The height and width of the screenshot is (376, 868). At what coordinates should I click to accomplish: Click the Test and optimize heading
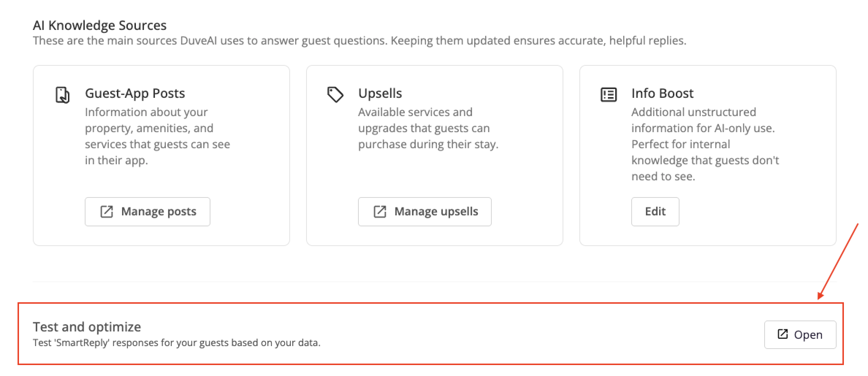tap(87, 327)
